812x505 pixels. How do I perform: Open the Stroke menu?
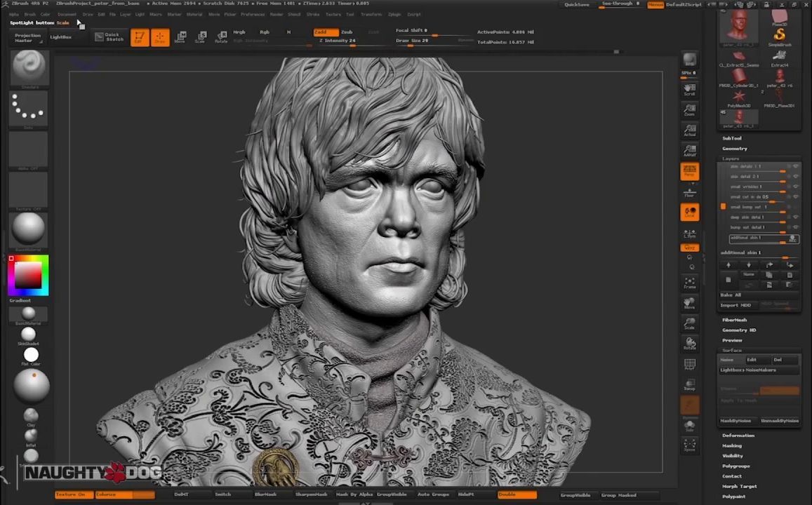point(313,14)
